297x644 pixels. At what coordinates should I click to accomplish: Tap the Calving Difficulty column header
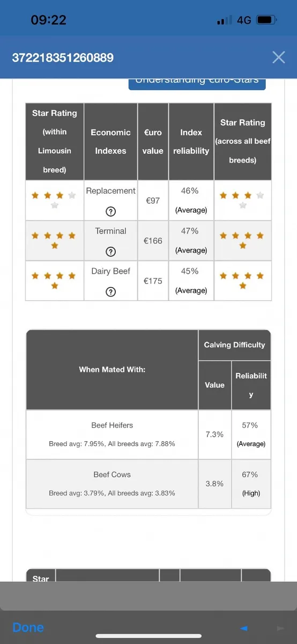pos(234,345)
